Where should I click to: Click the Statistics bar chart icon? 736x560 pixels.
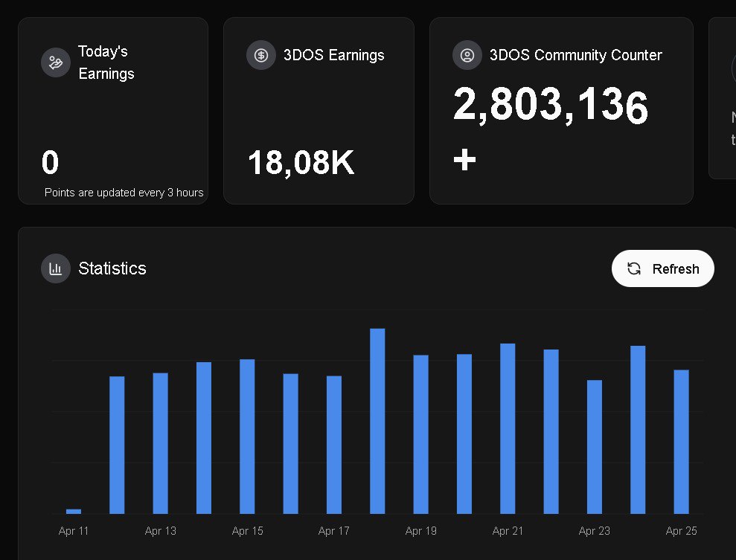coord(55,268)
